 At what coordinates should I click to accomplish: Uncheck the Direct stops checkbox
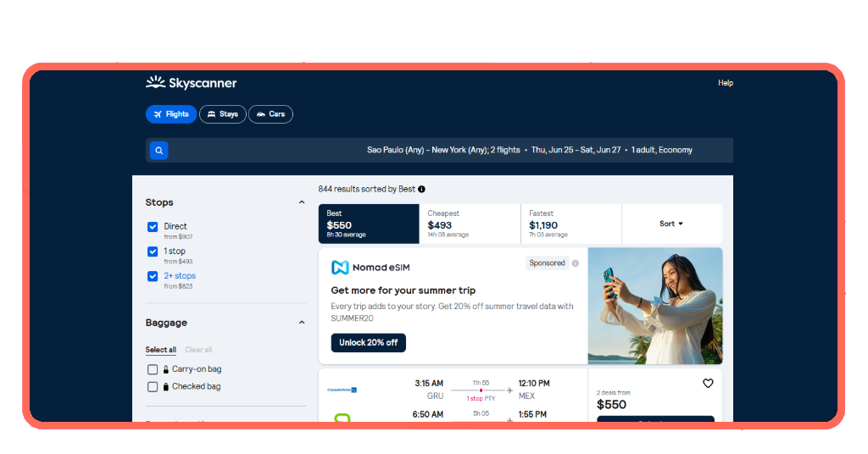pos(153,227)
